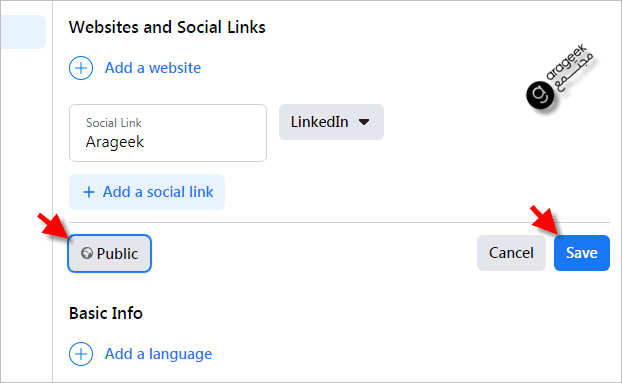The width and height of the screenshot is (622, 383).
Task: Click the plus circle icon beside Add a website
Action: [x=81, y=68]
